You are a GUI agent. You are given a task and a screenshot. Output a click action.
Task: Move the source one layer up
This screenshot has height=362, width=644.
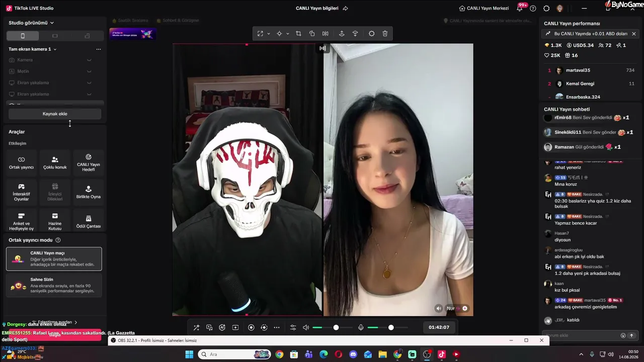coord(342,34)
